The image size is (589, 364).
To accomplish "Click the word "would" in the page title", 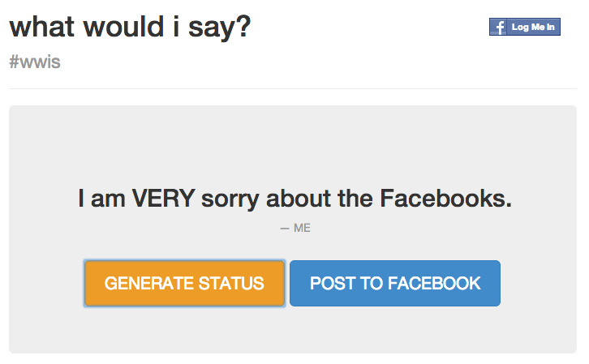I will pyautogui.click(x=123, y=27).
